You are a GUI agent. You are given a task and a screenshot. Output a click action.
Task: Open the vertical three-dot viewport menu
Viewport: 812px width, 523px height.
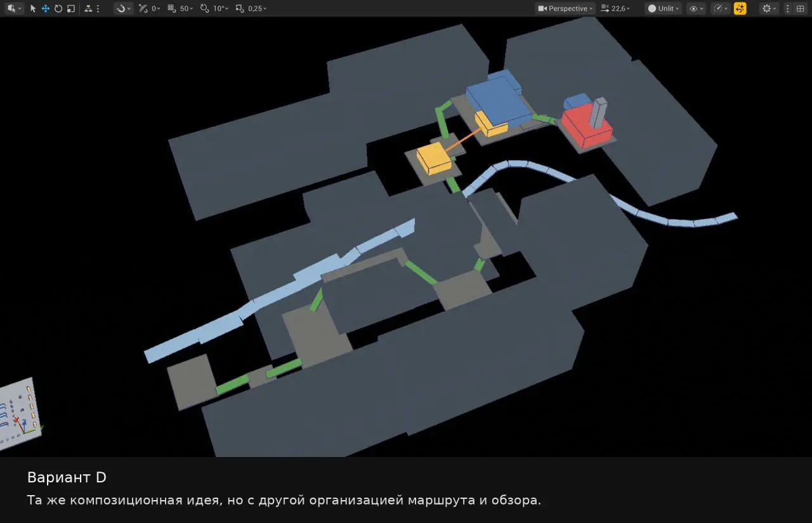tap(788, 8)
